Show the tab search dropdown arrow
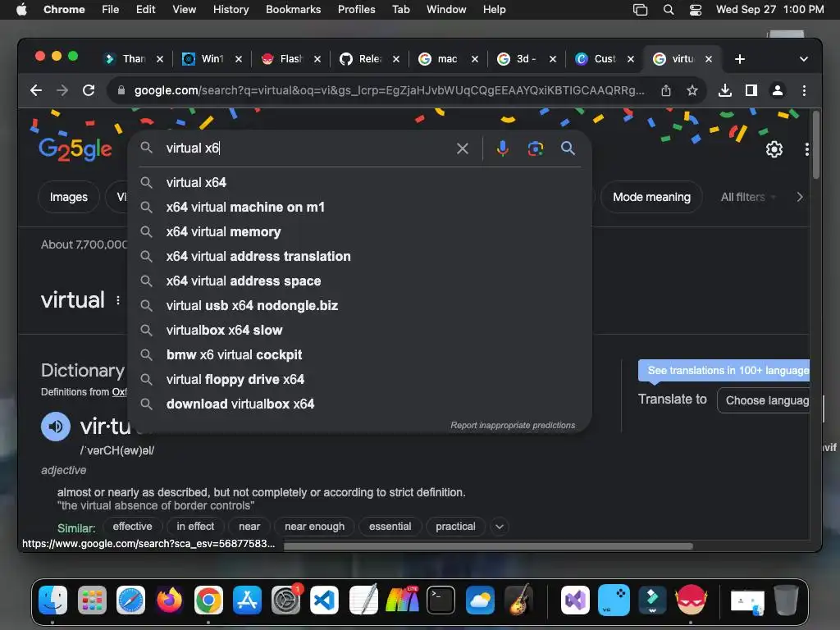 [x=804, y=59]
